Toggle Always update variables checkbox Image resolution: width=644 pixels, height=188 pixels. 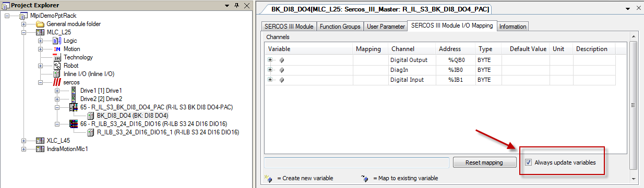[529, 162]
